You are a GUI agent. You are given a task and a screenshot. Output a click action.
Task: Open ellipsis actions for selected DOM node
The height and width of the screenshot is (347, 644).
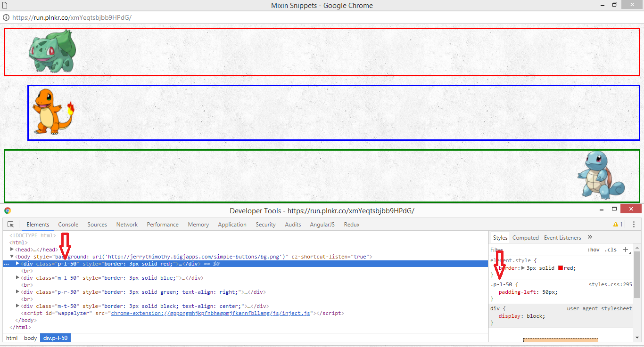click(x=6, y=264)
